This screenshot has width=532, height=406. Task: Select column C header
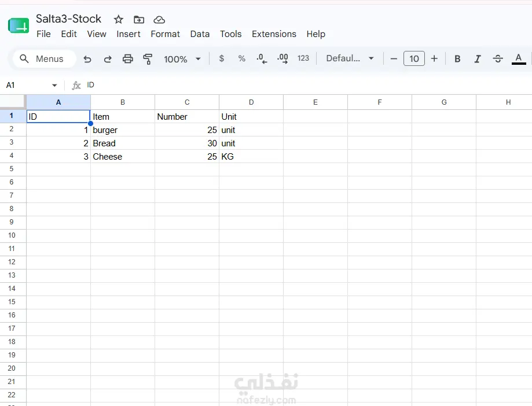pos(187,102)
